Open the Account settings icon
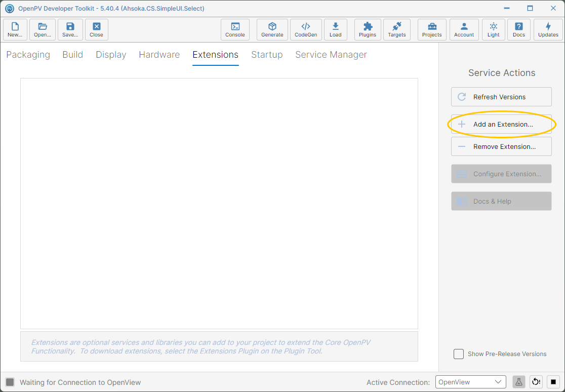 (464, 29)
